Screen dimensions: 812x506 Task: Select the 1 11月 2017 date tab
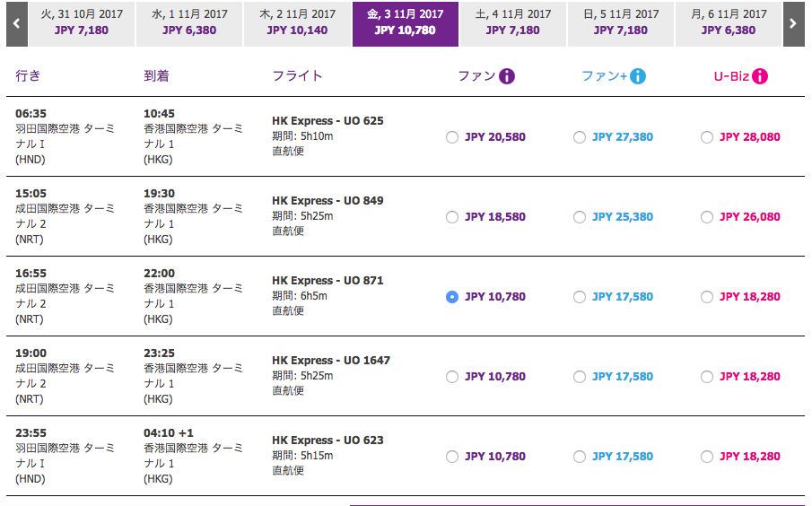point(189,23)
